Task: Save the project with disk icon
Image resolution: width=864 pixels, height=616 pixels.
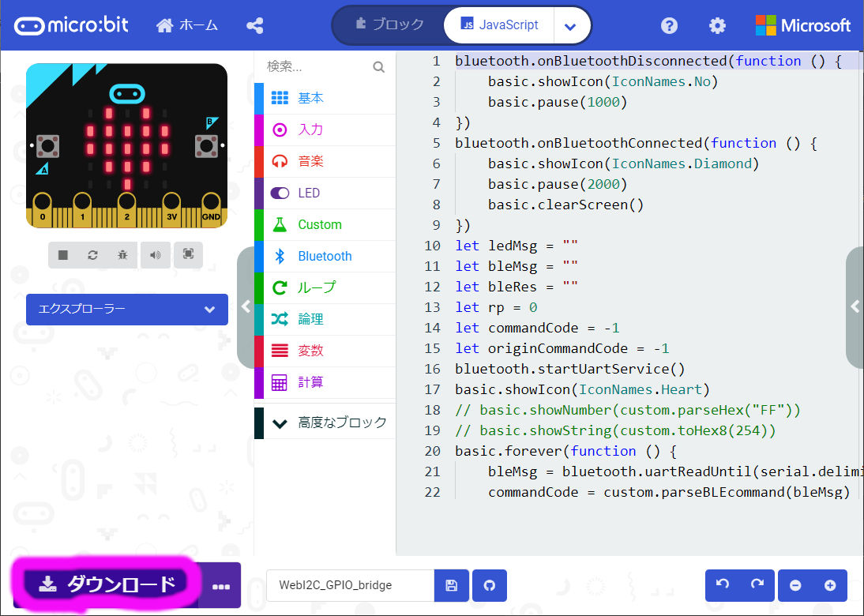Action: pyautogui.click(x=452, y=585)
